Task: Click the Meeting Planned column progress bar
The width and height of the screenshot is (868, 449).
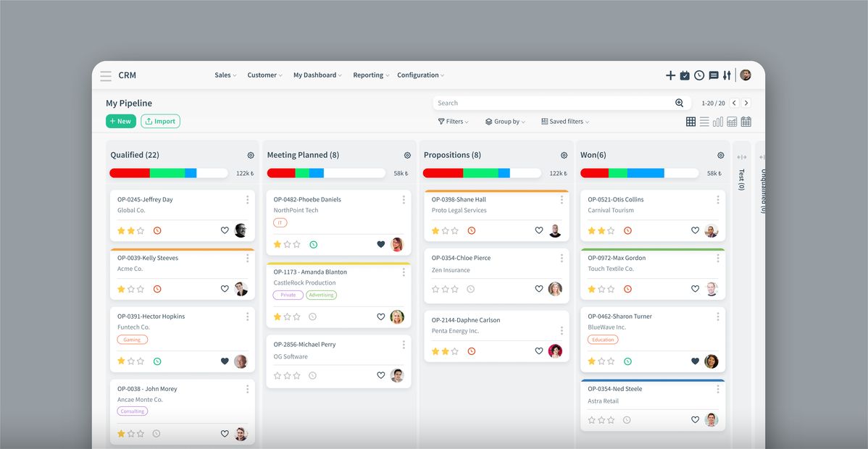Action: pyautogui.click(x=326, y=173)
